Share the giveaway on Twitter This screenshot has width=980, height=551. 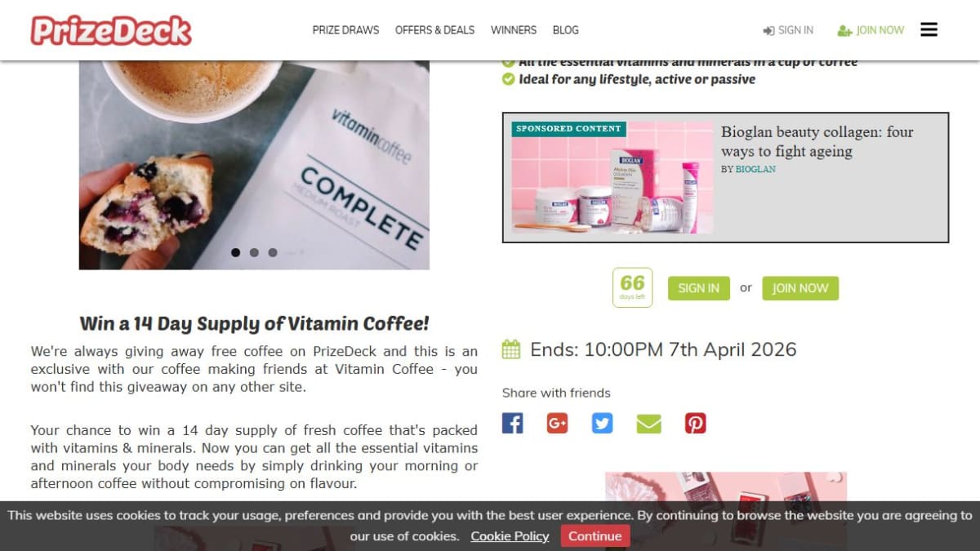(602, 423)
